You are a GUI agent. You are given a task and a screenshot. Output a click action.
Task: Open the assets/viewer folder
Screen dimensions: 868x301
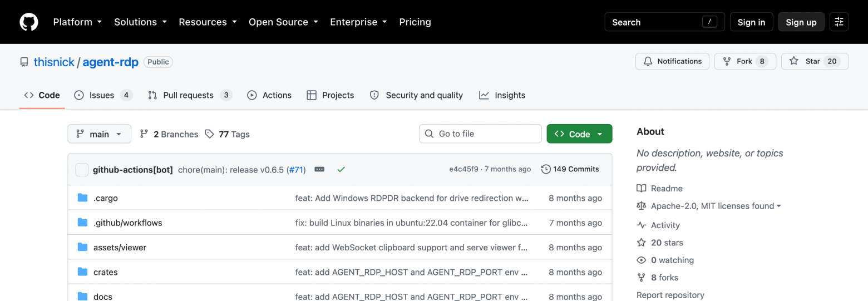tap(120, 248)
